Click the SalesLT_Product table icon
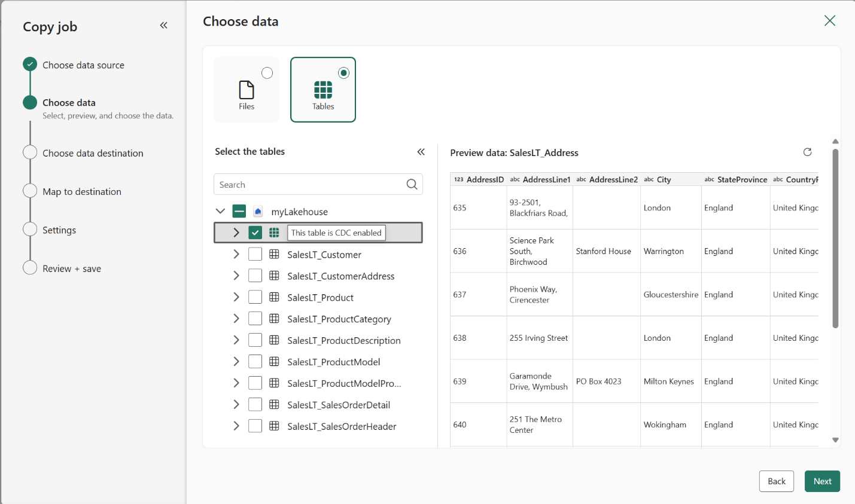Viewport: 855px width, 504px height. [274, 297]
